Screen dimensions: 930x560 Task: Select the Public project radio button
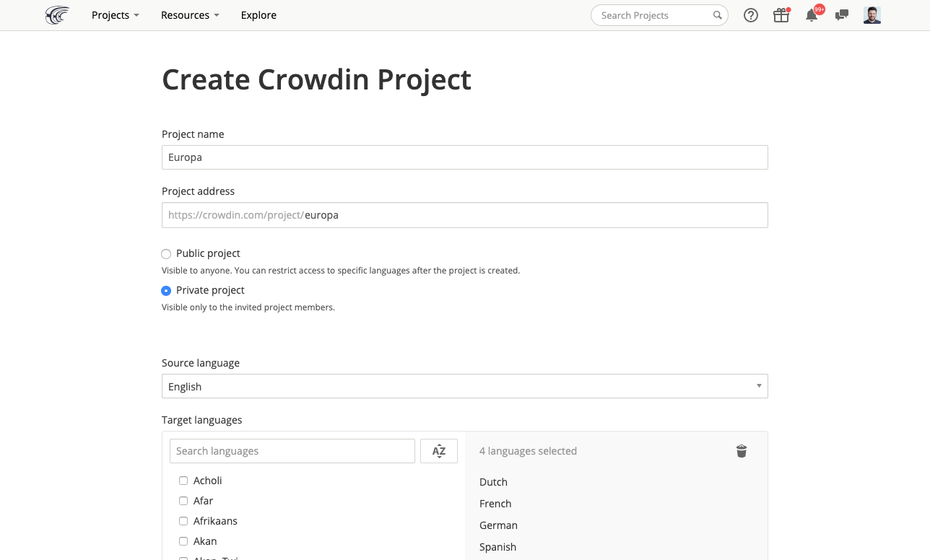[x=166, y=254]
